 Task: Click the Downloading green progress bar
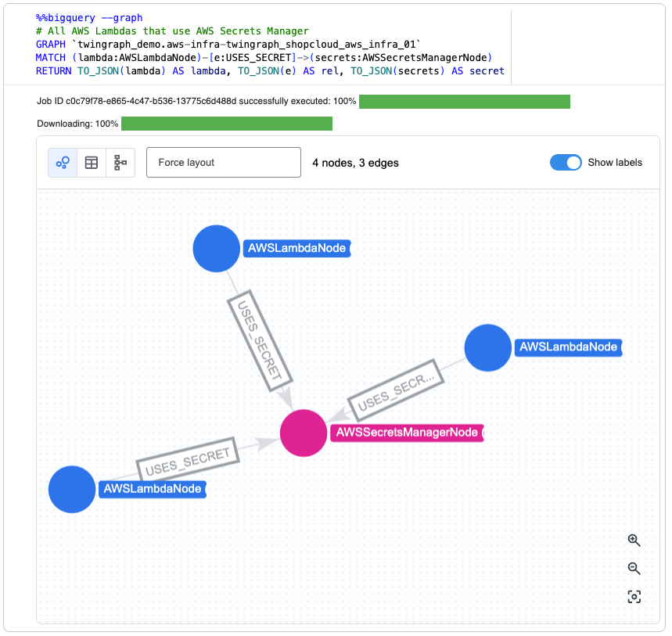pos(227,124)
